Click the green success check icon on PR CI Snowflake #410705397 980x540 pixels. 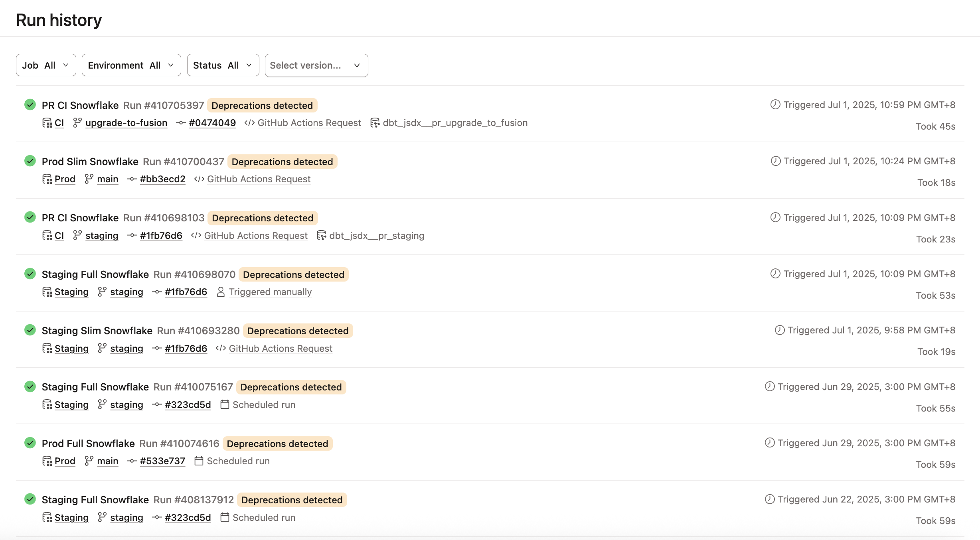30,104
